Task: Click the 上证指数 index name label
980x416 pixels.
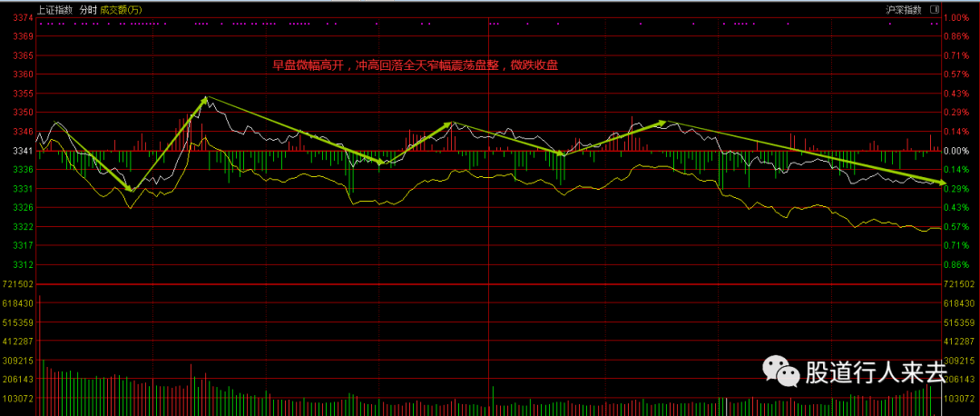Action: [x=54, y=9]
